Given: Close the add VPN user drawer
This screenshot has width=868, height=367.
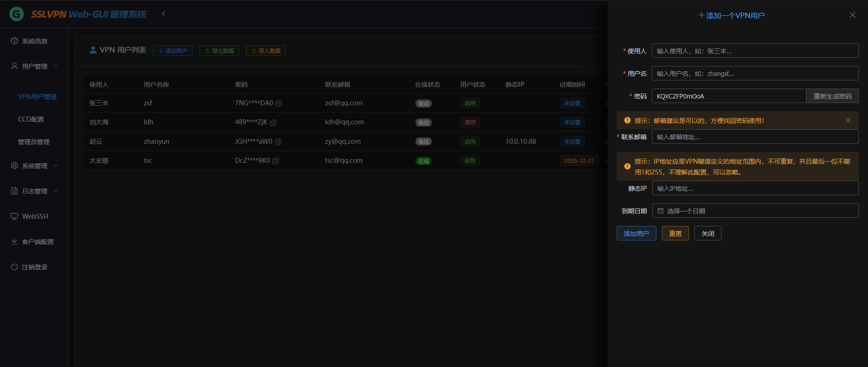Looking at the screenshot, I should tap(853, 15).
